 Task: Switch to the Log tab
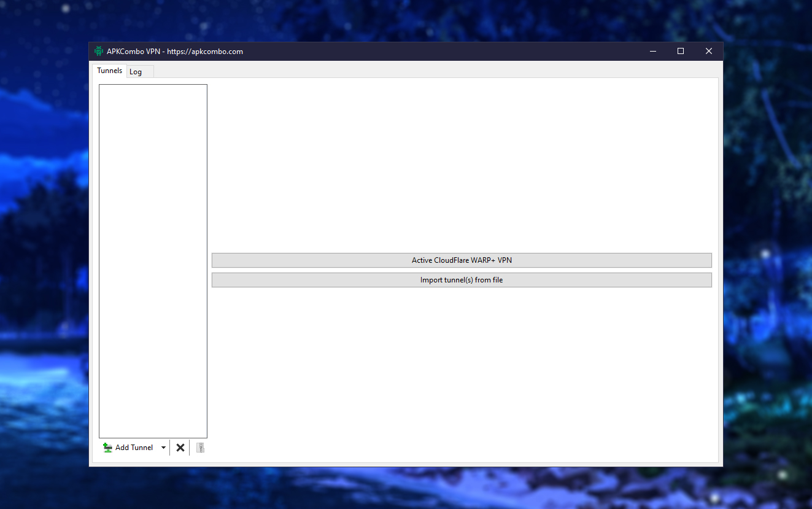140,72
